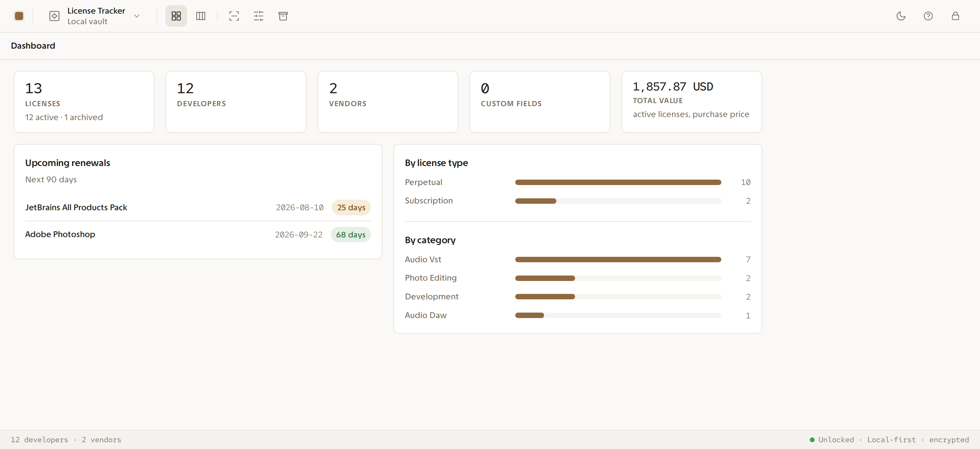Click the By license type heading
The width and height of the screenshot is (980, 449).
[436, 163]
